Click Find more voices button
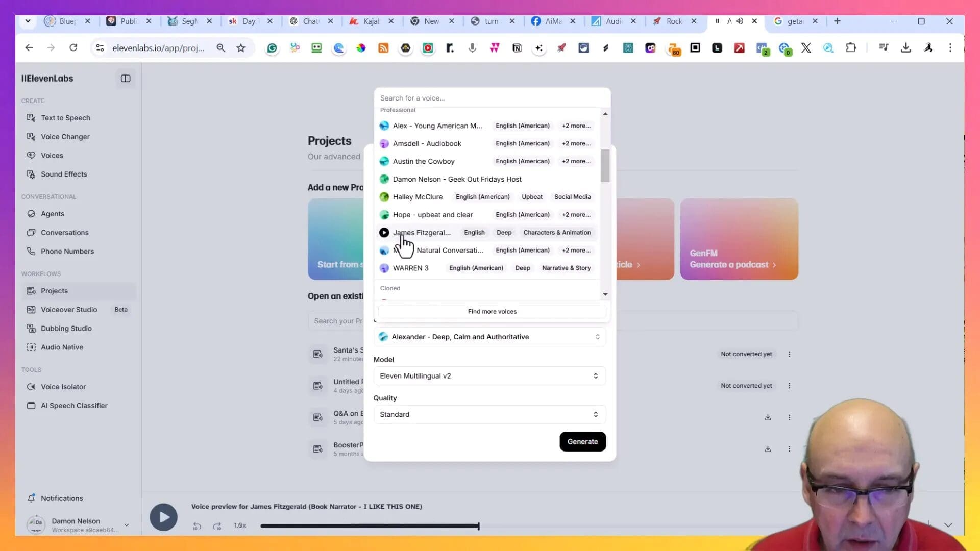 point(492,312)
